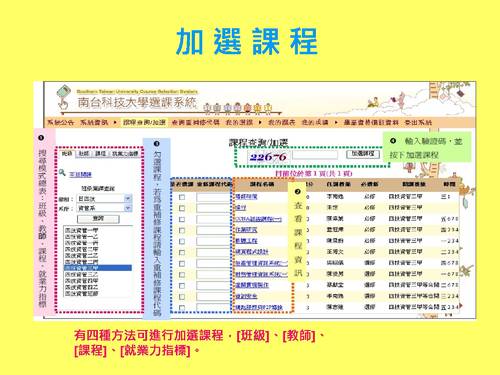Click the 22676 captcha image
500x375 pixels.
tap(268, 156)
